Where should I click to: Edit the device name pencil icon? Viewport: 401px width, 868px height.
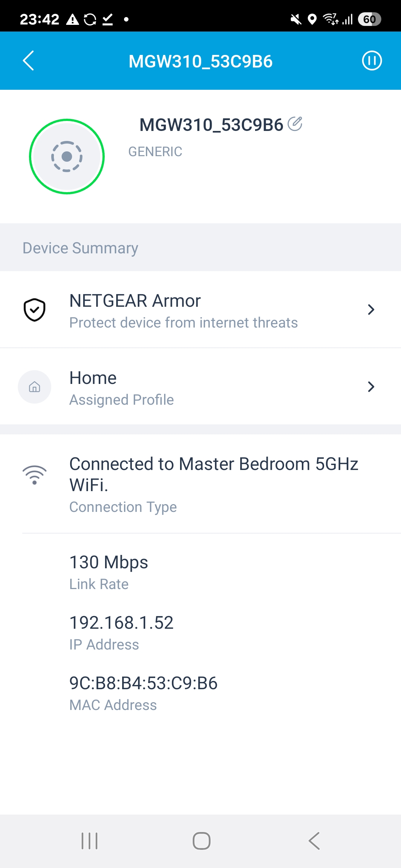tap(295, 124)
